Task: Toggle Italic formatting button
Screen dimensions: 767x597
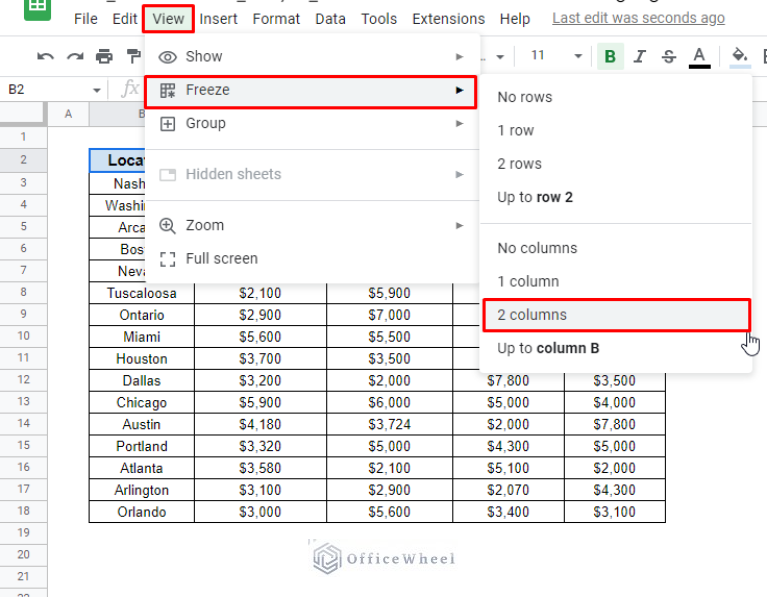Action: (639, 56)
